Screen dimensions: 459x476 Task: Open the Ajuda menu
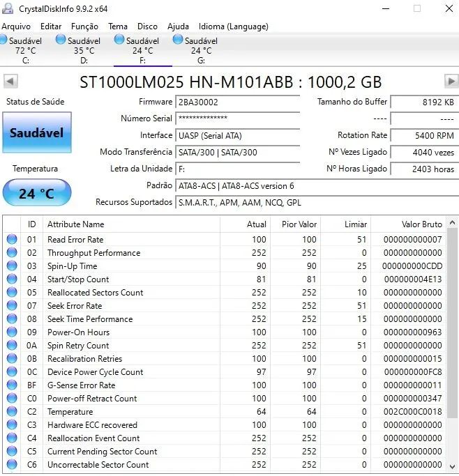coord(178,26)
